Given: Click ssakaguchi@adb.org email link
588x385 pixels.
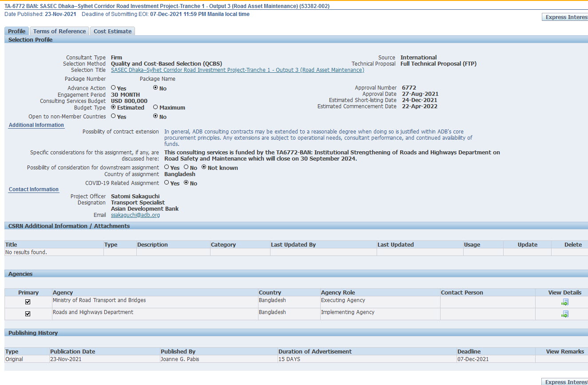Looking at the screenshot, I should tap(135, 215).
